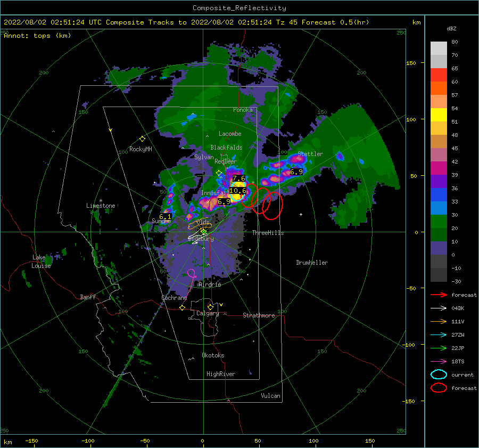Click the yellow diamond marker below RedDeer
The height and width of the screenshot is (448, 479).
click(x=219, y=173)
